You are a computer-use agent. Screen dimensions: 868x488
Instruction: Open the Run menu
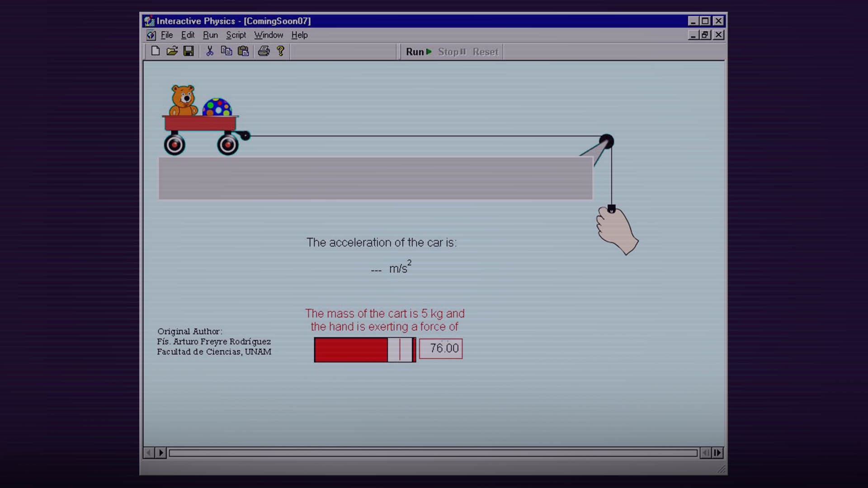(x=210, y=35)
